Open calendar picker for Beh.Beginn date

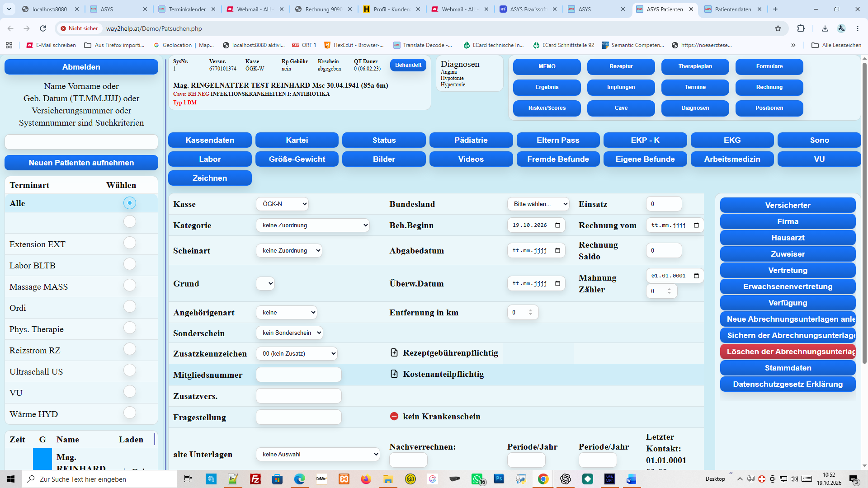[557, 225]
